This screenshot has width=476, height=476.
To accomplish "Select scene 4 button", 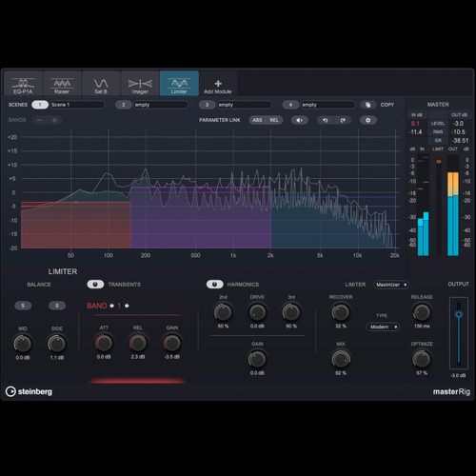I will [x=290, y=105].
